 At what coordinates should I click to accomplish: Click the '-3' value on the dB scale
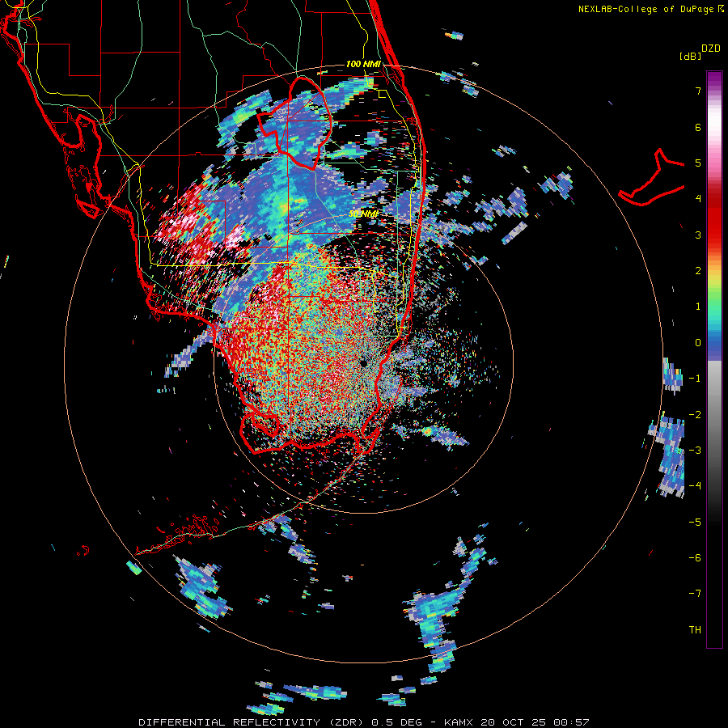(695, 450)
